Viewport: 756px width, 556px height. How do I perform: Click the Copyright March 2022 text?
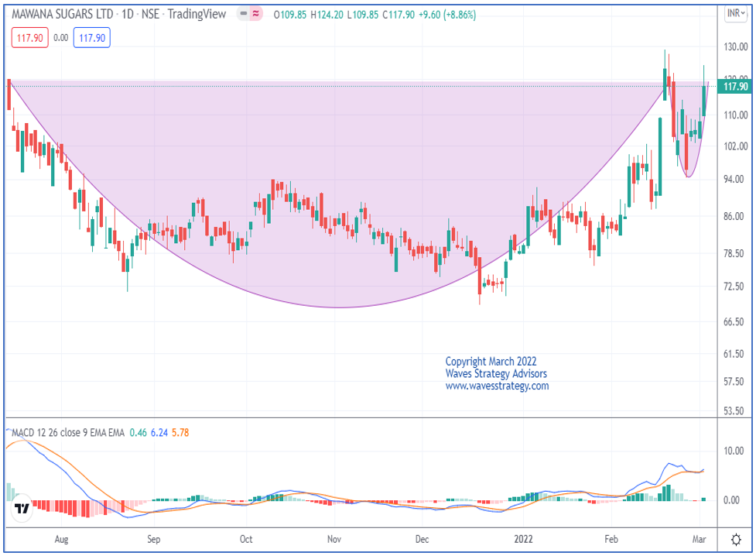point(491,362)
